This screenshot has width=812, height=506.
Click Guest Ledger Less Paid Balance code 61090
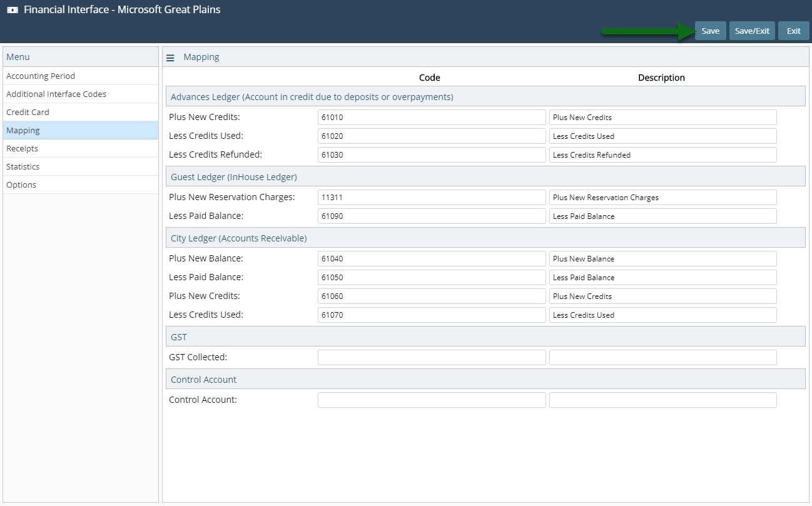[432, 216]
